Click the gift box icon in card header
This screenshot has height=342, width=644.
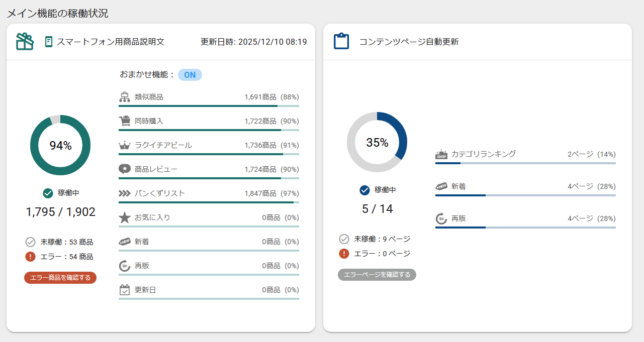[25, 42]
